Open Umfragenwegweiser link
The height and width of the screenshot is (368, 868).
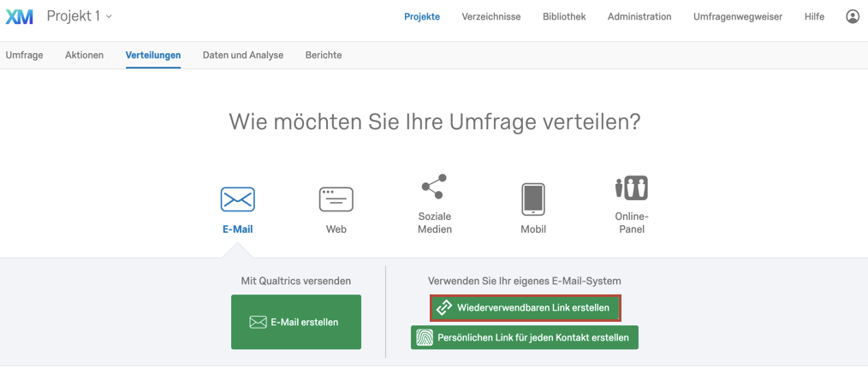click(737, 16)
